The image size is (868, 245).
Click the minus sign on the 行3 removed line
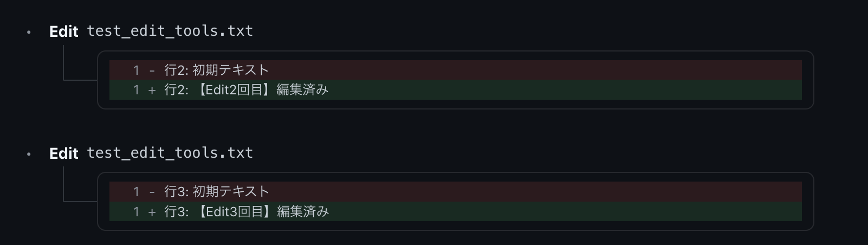[152, 192]
